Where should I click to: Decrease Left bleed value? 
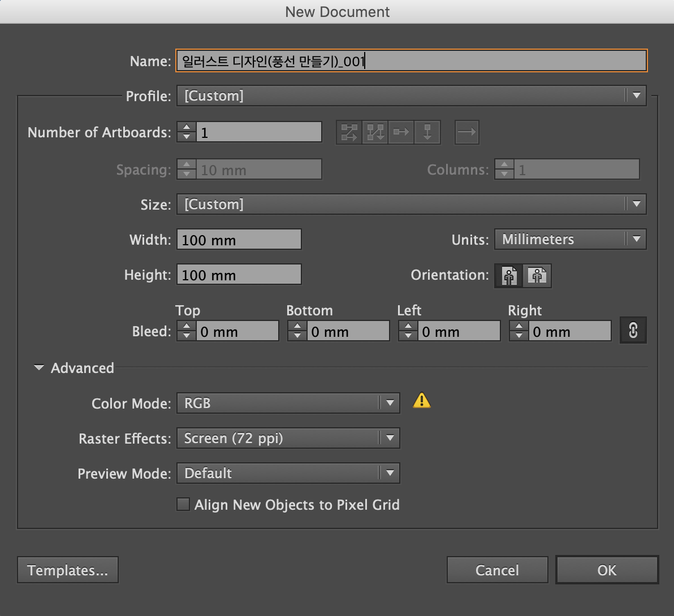pos(408,336)
